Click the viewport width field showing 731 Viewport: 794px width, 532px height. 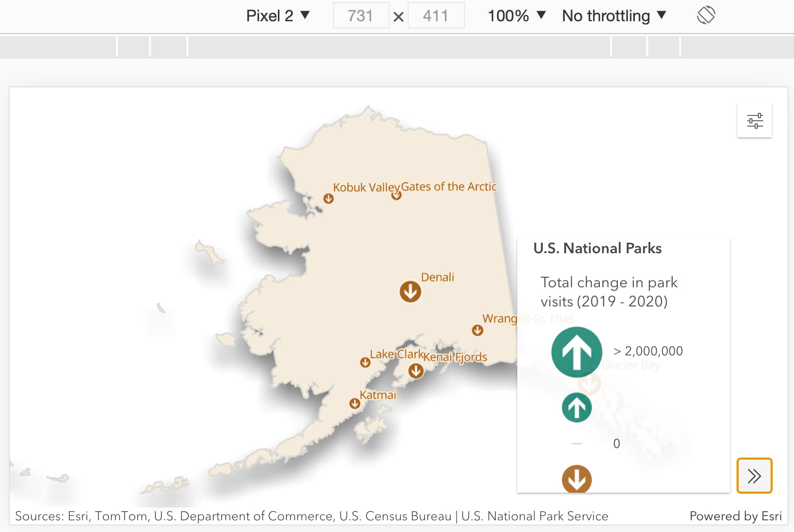pos(361,15)
